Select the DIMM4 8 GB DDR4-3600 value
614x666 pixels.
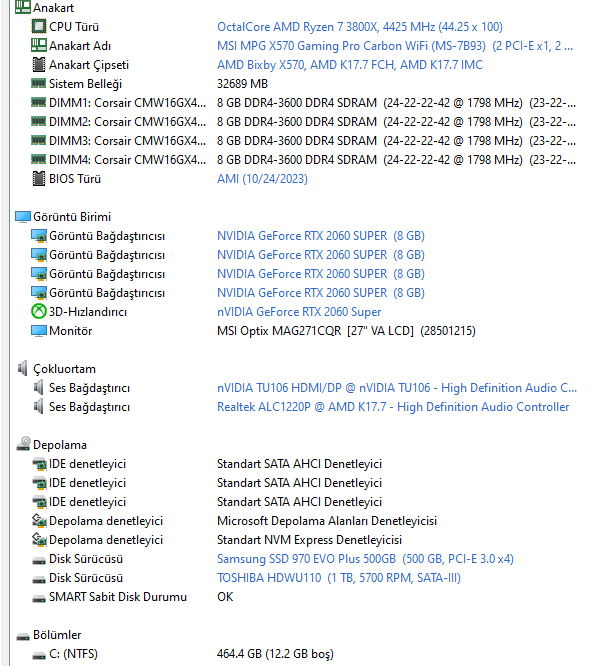point(396,160)
